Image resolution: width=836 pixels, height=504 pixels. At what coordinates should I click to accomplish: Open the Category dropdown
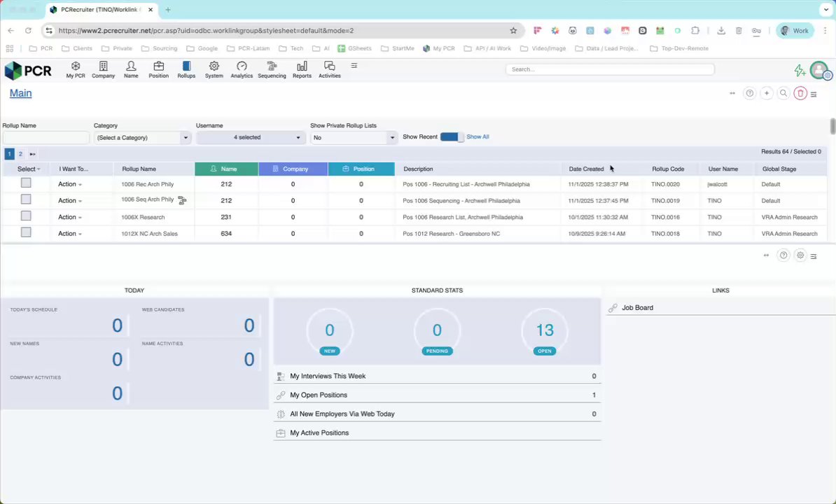tap(142, 138)
